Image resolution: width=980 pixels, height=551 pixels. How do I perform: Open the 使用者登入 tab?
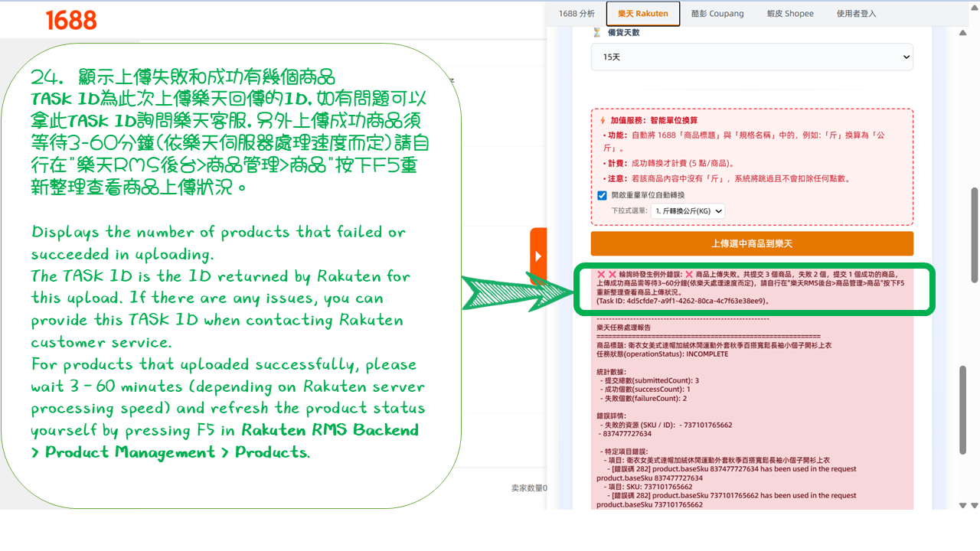[x=856, y=14]
